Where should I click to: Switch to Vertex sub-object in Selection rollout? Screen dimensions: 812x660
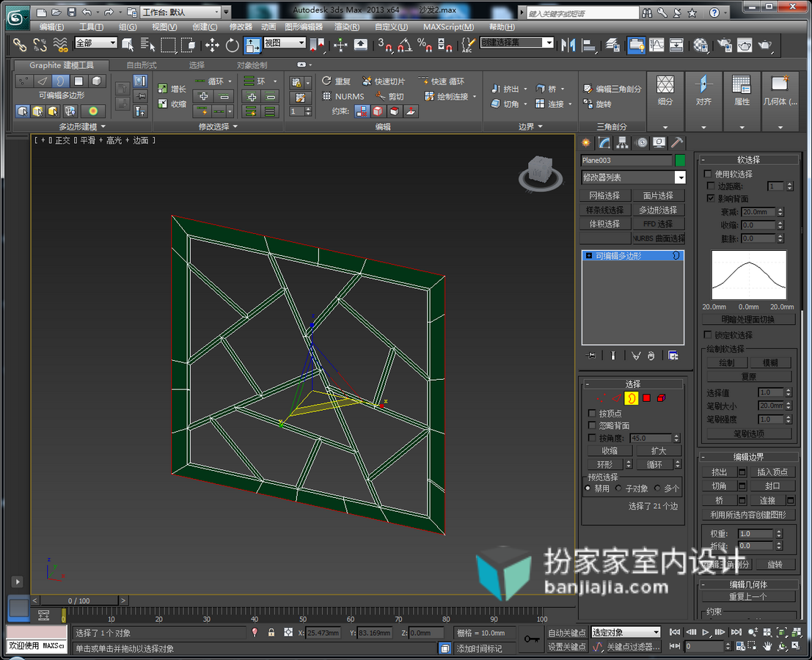(601, 398)
